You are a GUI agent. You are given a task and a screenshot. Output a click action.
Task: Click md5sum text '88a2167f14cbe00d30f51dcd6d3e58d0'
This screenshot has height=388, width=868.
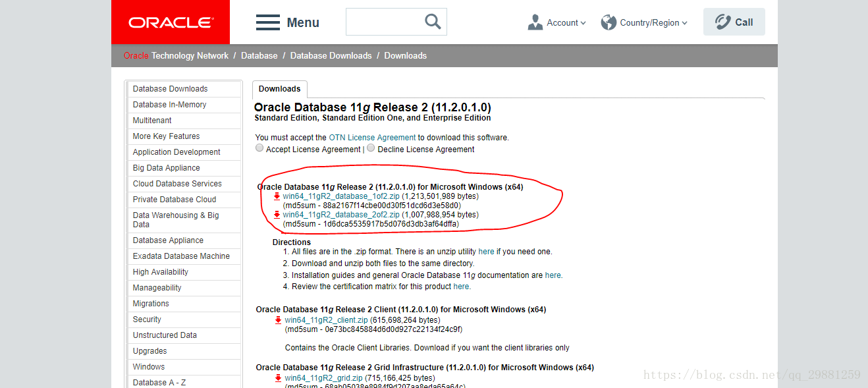pyautogui.click(x=391, y=206)
